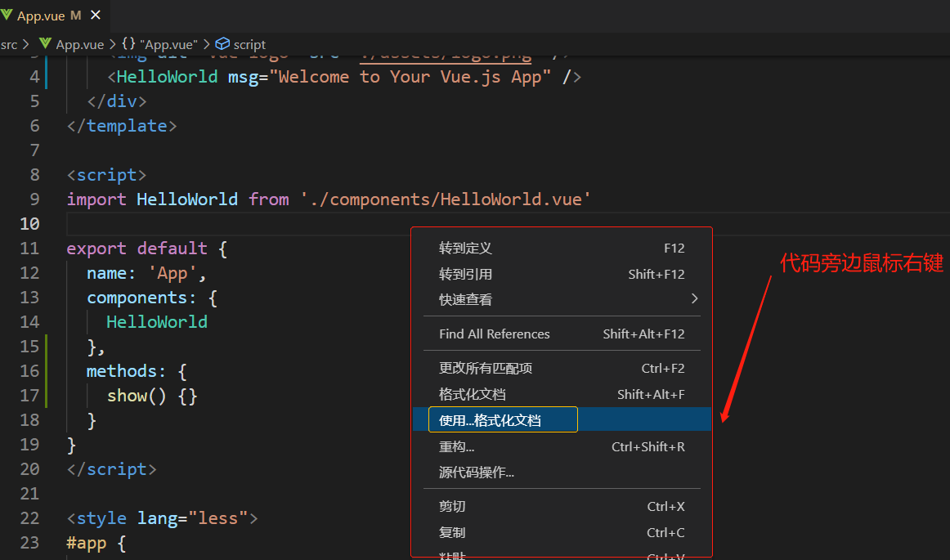Choose 使用...格式化文档 menu entry

tap(562, 419)
